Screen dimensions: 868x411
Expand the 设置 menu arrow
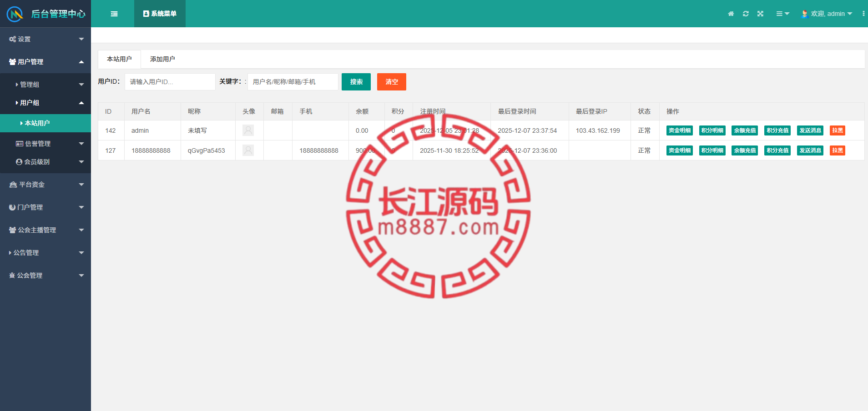(81, 39)
